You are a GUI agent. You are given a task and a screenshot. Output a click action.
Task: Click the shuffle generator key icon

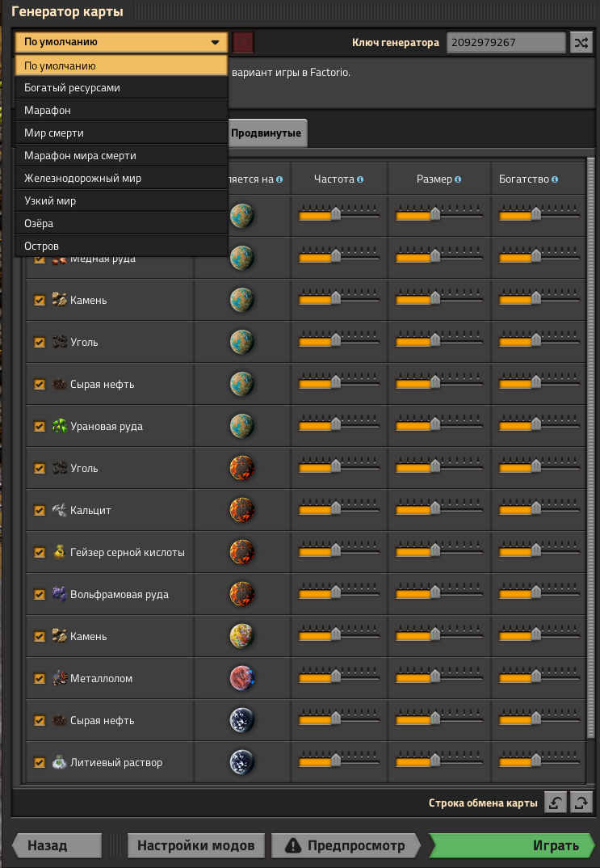[x=581, y=42]
